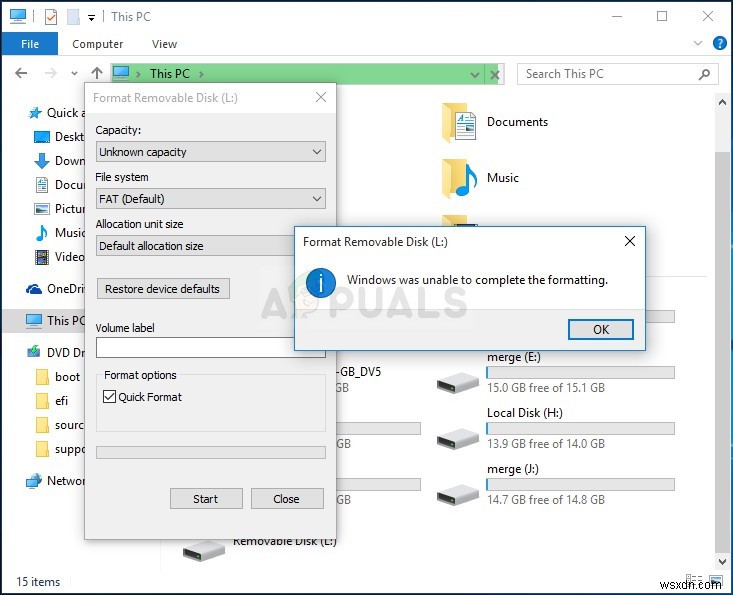This screenshot has height=595, width=733.
Task: Select the Removable Disk (L:) drive icon
Action: tap(203, 551)
